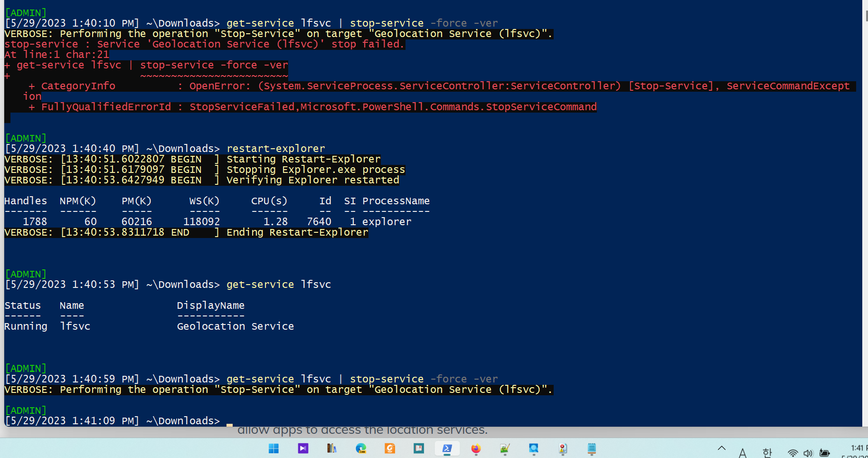Click the CPU(s) value 1.28

(276, 222)
